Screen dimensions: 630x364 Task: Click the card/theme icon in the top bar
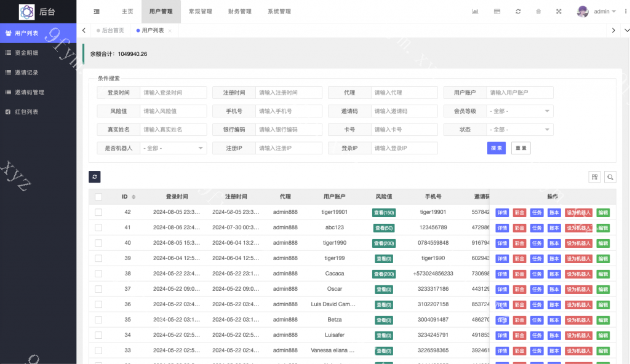coord(497,12)
